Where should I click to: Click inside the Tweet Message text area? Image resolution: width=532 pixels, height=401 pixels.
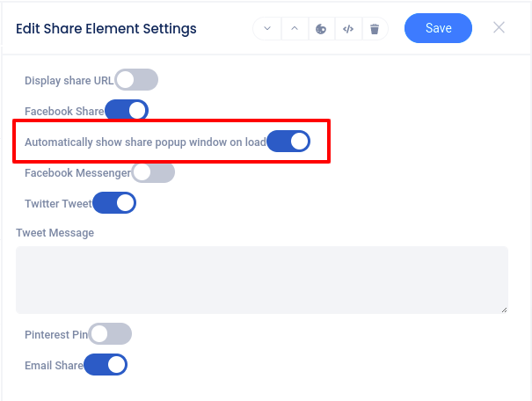tap(261, 279)
